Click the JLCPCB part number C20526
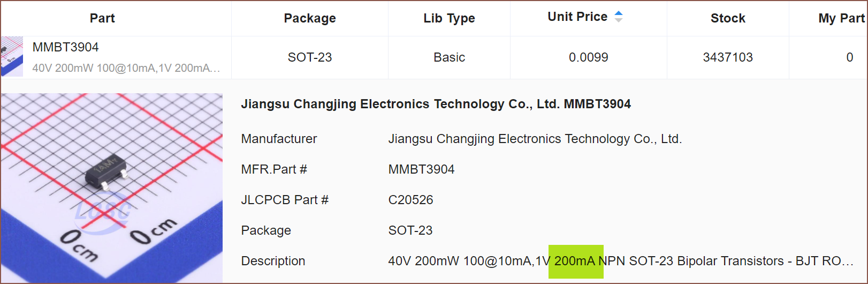 410,200
